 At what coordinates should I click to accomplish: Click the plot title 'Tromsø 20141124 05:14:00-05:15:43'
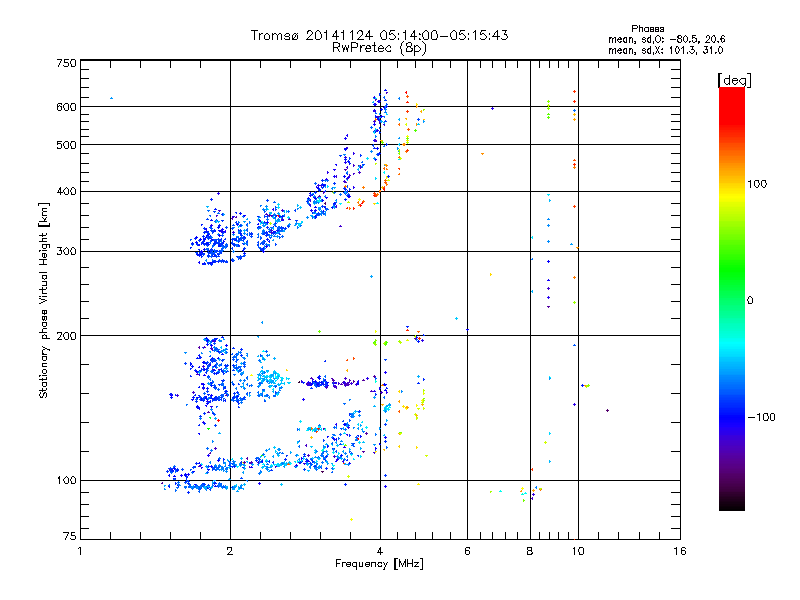click(379, 35)
